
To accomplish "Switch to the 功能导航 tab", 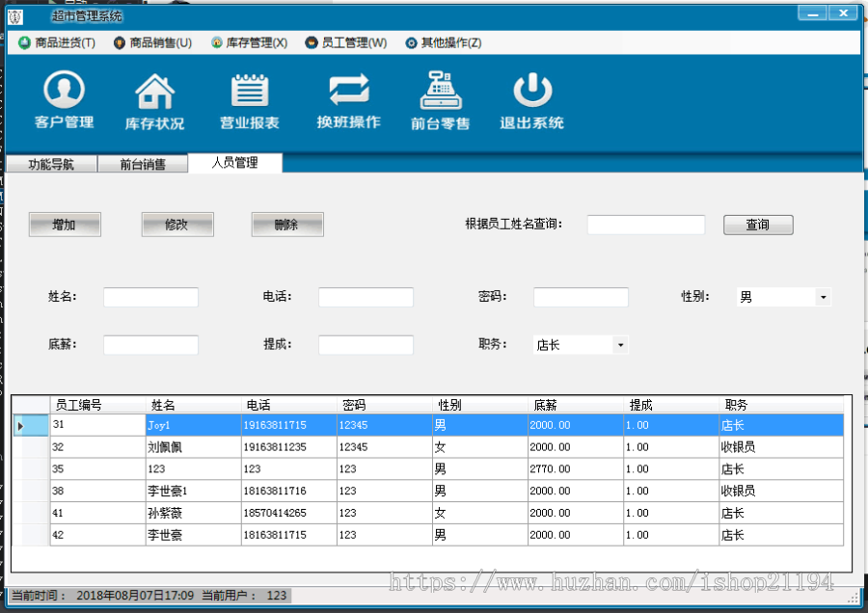I will coord(50,163).
